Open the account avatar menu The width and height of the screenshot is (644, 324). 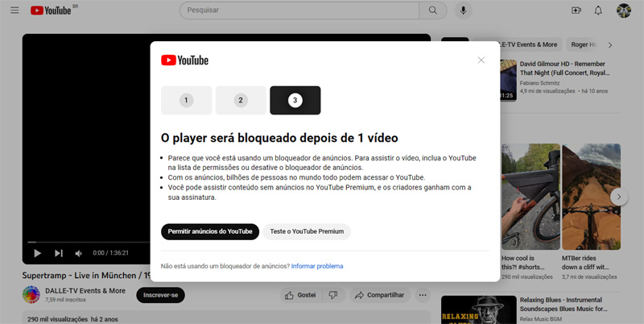click(623, 10)
